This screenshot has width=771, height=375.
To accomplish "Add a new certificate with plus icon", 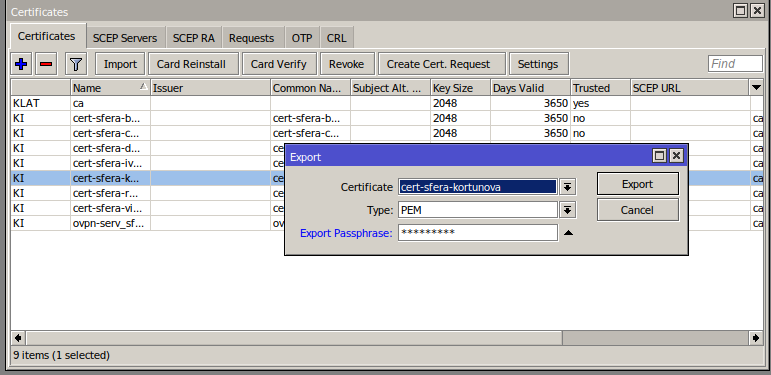I will pos(21,64).
